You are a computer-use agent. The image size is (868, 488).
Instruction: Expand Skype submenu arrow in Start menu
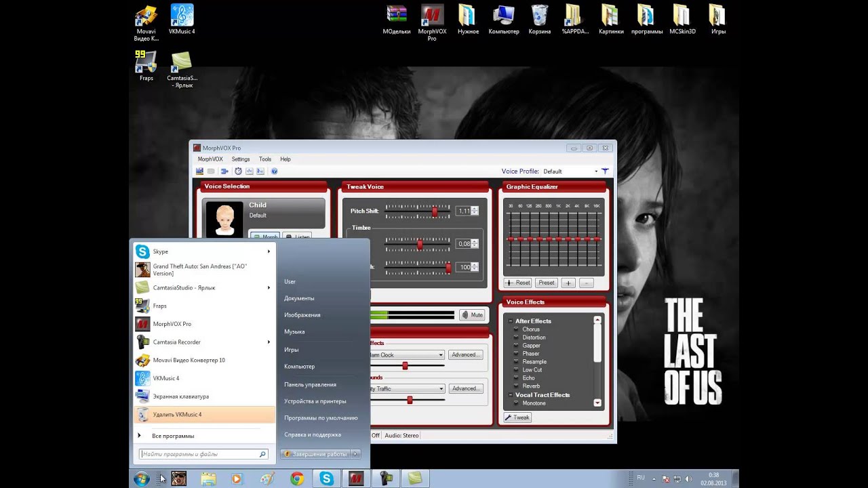pyautogui.click(x=269, y=251)
